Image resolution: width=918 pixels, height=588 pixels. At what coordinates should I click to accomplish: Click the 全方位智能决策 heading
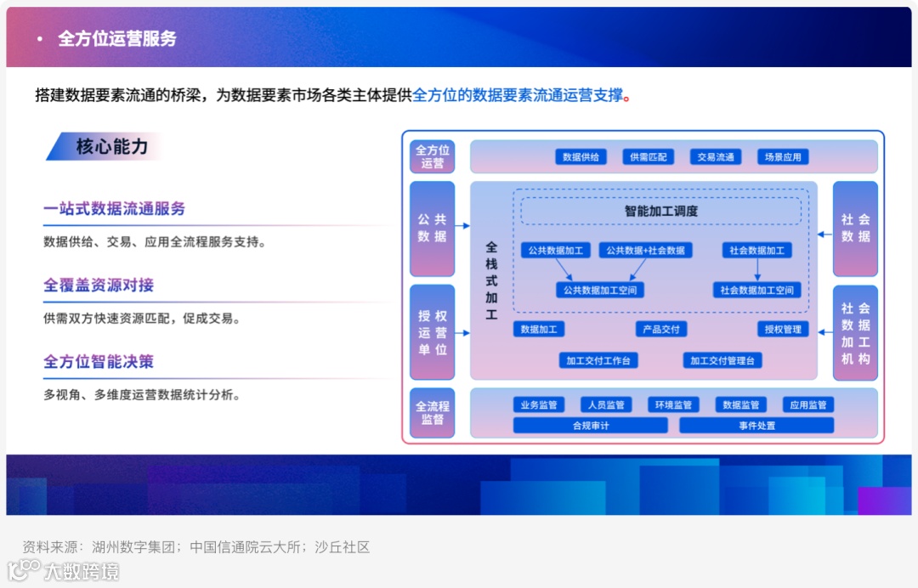(99, 362)
